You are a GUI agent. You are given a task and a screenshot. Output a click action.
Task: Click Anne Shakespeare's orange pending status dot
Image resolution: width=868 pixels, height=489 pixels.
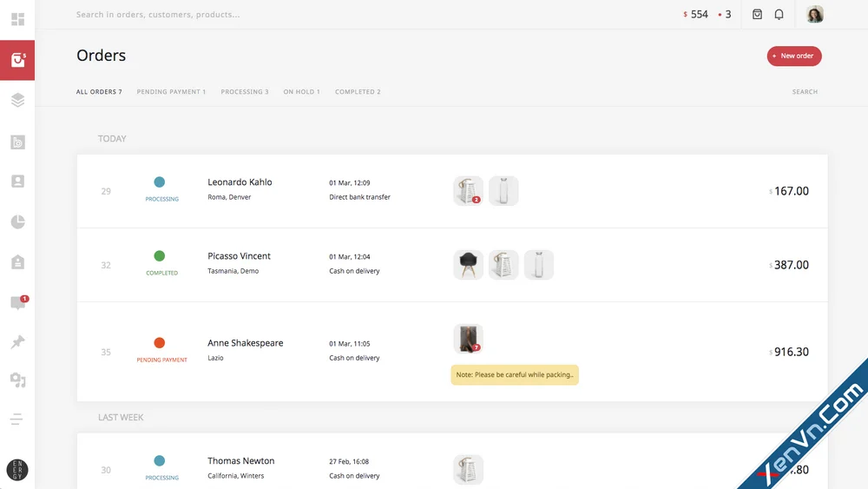160,343
